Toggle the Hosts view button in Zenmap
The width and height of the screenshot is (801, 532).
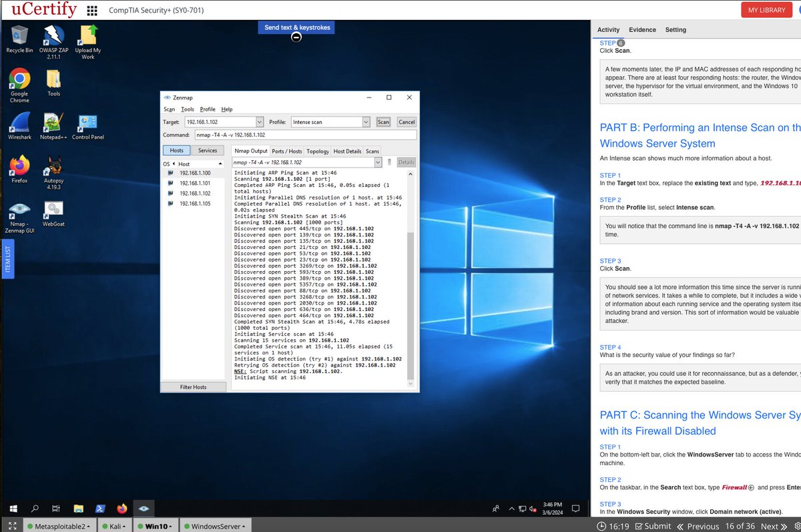pos(177,151)
